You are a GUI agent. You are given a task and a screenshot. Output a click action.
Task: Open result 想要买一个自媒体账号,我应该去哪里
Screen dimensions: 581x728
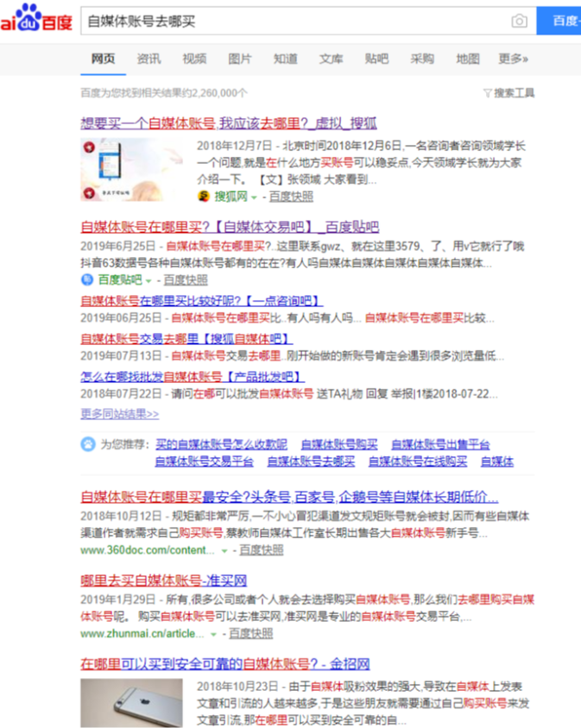228,123
